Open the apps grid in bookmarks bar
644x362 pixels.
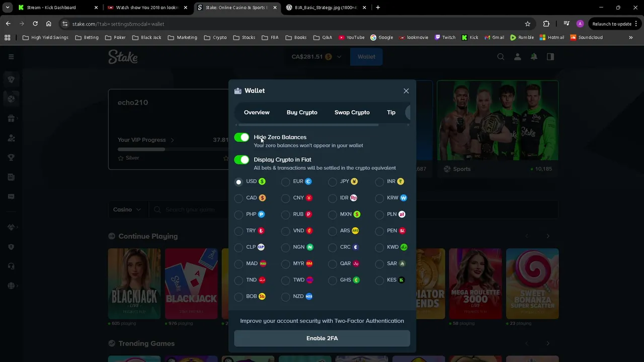click(x=7, y=37)
